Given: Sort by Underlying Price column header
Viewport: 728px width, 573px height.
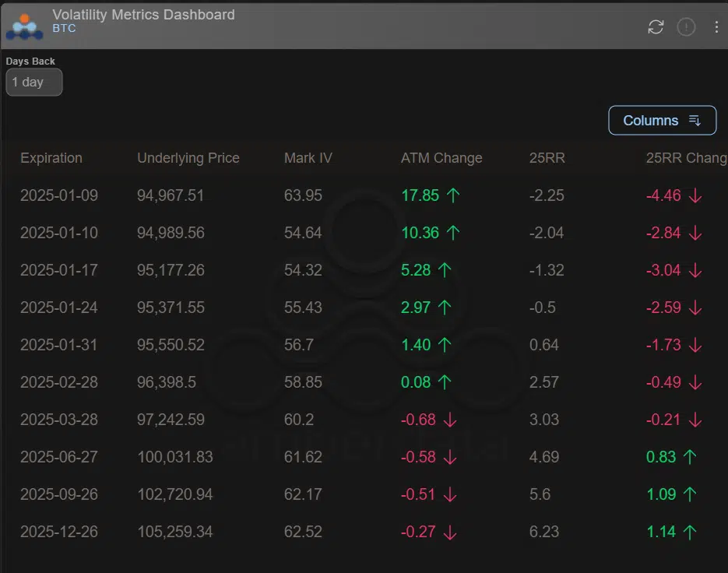Looking at the screenshot, I should point(188,158).
